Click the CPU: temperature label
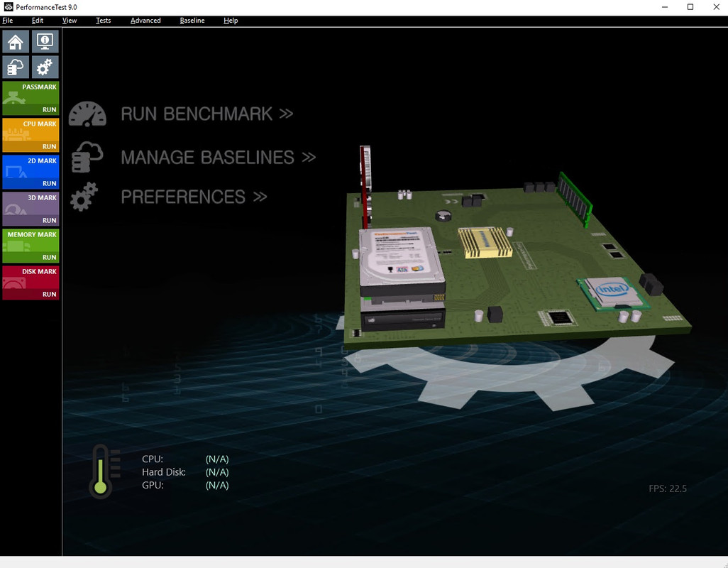This screenshot has height=568, width=728. pyautogui.click(x=153, y=459)
